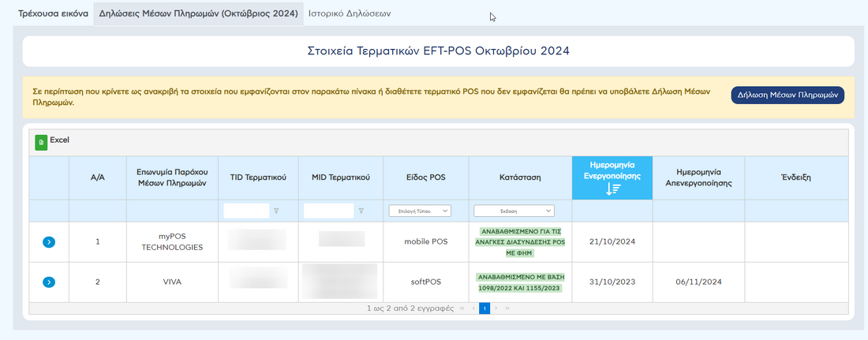
Task: Click the MID Τερματικού filter input field
Action: [x=328, y=211]
